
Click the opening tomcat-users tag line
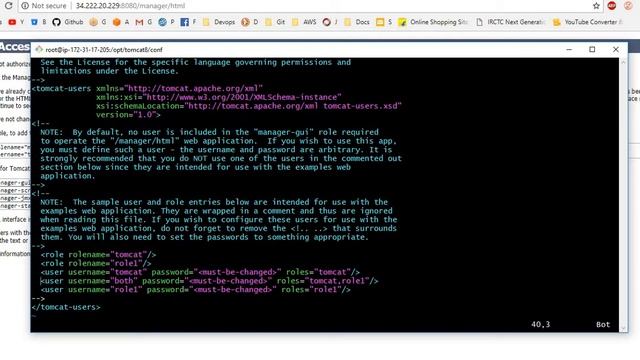click(x=147, y=89)
